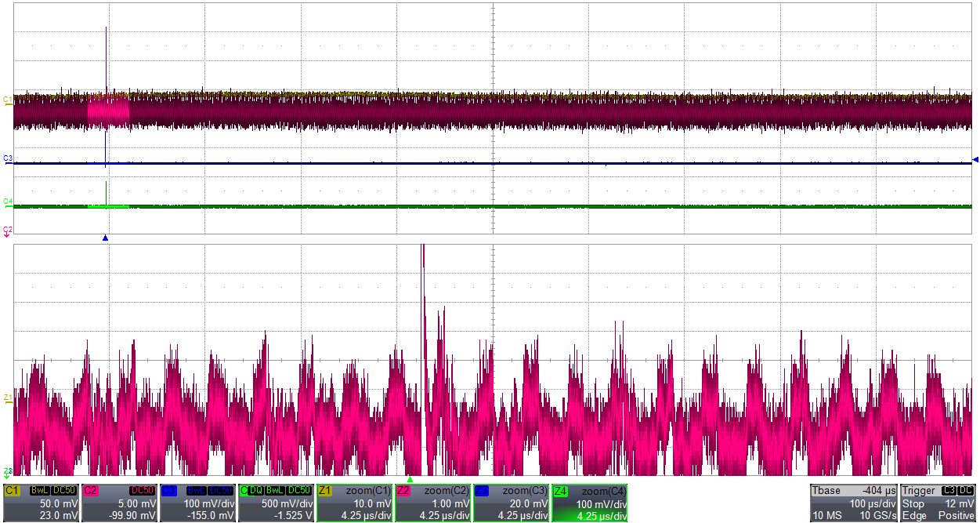The width and height of the screenshot is (980, 523).
Task: Select the blue trigger level arrow at right edge
Action: coord(975,159)
